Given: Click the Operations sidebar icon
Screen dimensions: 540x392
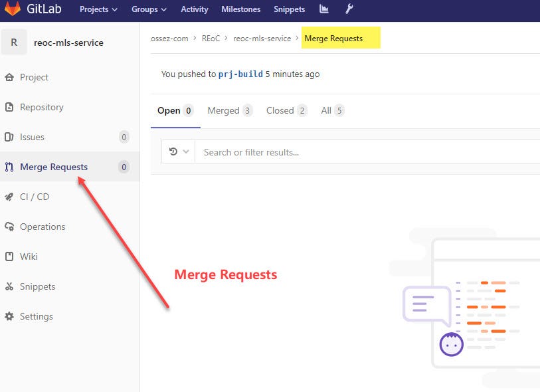Looking at the screenshot, I should click(10, 227).
